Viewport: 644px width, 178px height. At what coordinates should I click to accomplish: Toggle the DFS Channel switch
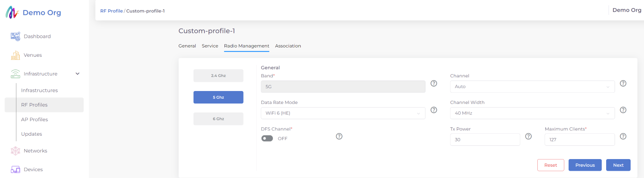pos(267,139)
